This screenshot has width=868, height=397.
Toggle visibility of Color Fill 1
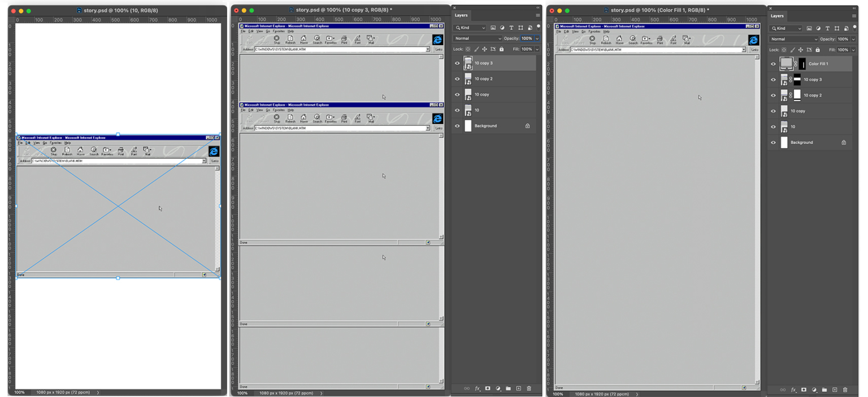pyautogui.click(x=774, y=64)
